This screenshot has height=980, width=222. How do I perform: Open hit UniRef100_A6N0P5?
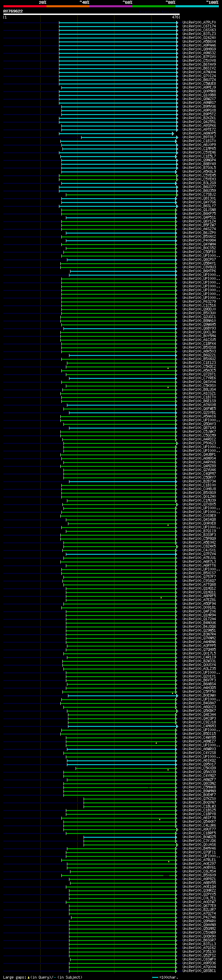[199, 133]
